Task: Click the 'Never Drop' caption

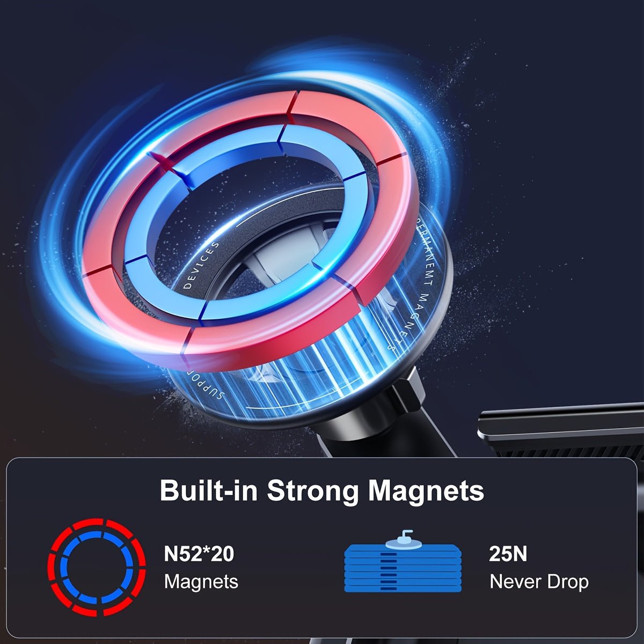Action: point(539,582)
